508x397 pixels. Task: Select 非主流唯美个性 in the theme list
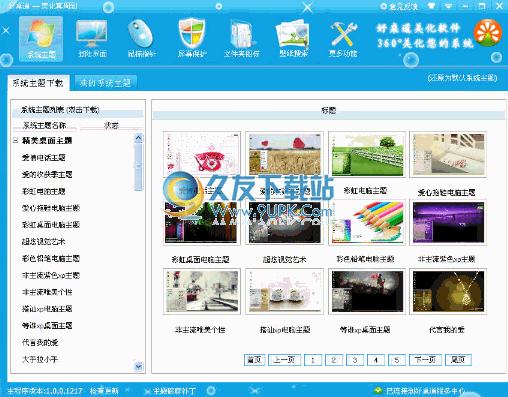[x=47, y=292]
